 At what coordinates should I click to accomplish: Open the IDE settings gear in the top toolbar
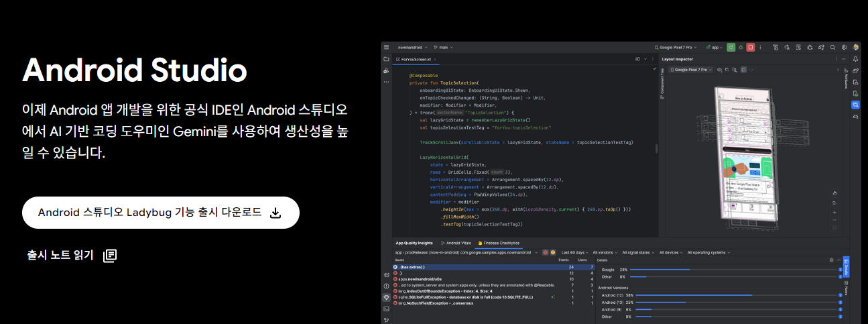[844, 48]
